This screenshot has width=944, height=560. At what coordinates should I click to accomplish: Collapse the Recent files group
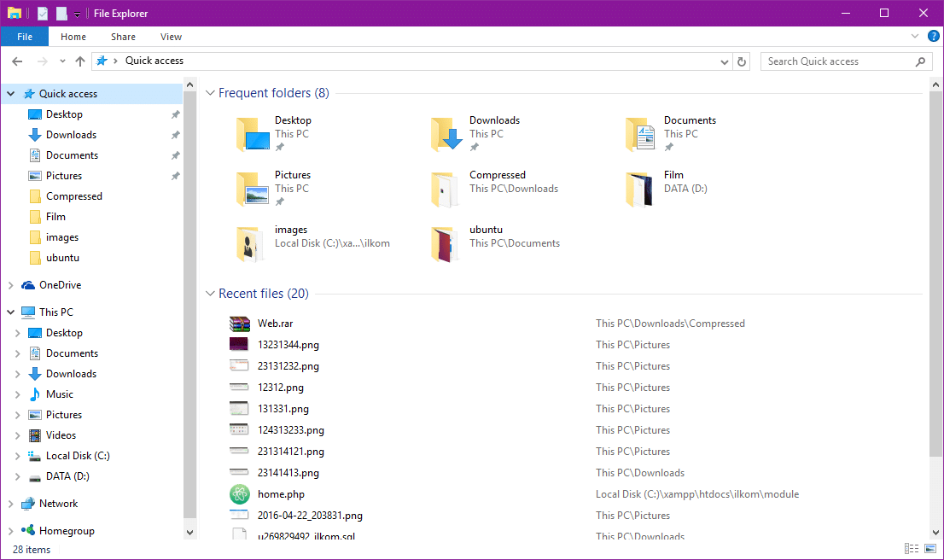[210, 294]
